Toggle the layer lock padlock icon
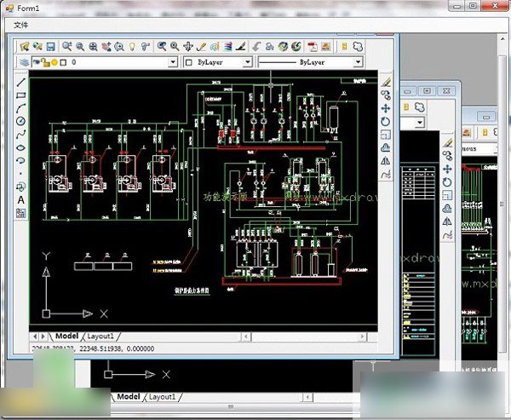This screenshot has height=420, width=511. [46, 62]
